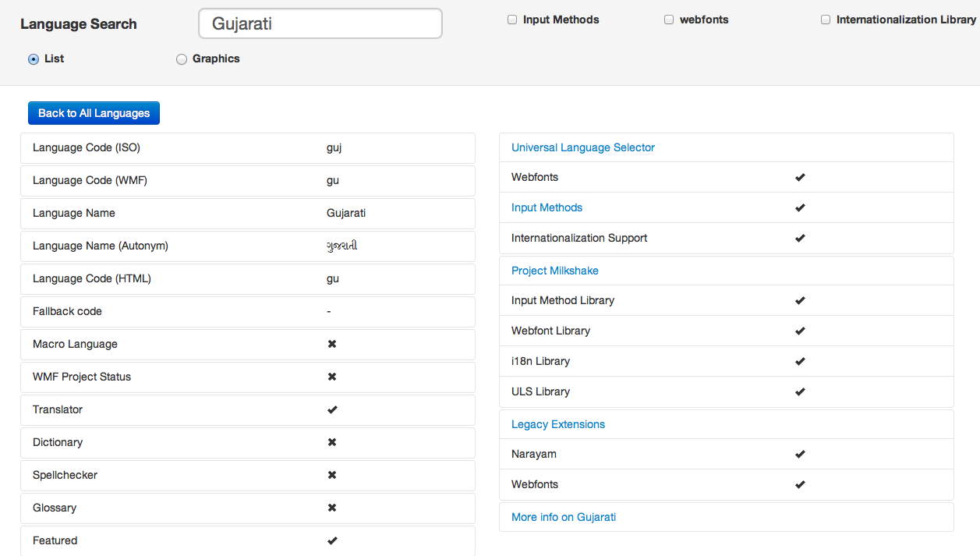Open the Project Milkshake link
The image size is (980, 556).
pyautogui.click(x=555, y=271)
